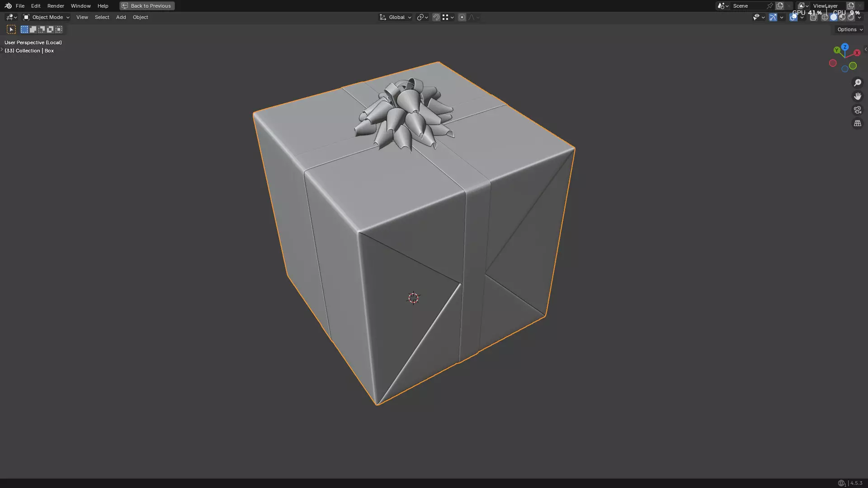Open the Options dropdown
The width and height of the screenshot is (868, 488).
[x=850, y=29]
